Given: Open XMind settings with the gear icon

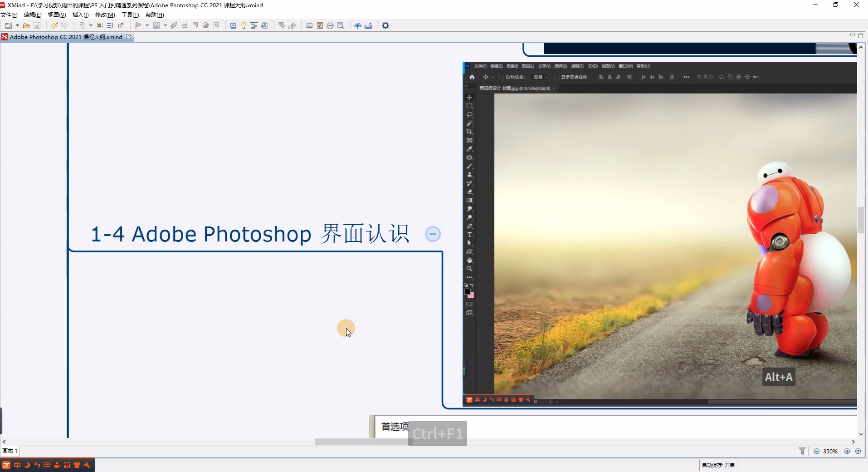Looking at the screenshot, I should (385, 25).
